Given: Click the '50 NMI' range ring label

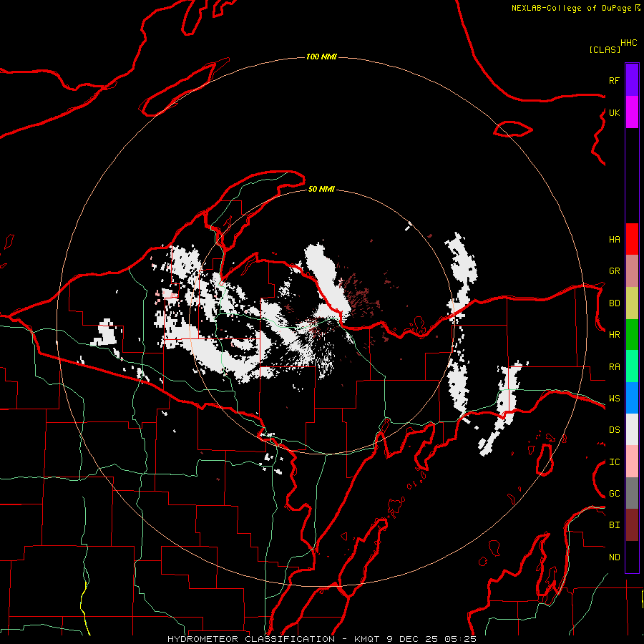Looking at the screenshot, I should (321, 189).
